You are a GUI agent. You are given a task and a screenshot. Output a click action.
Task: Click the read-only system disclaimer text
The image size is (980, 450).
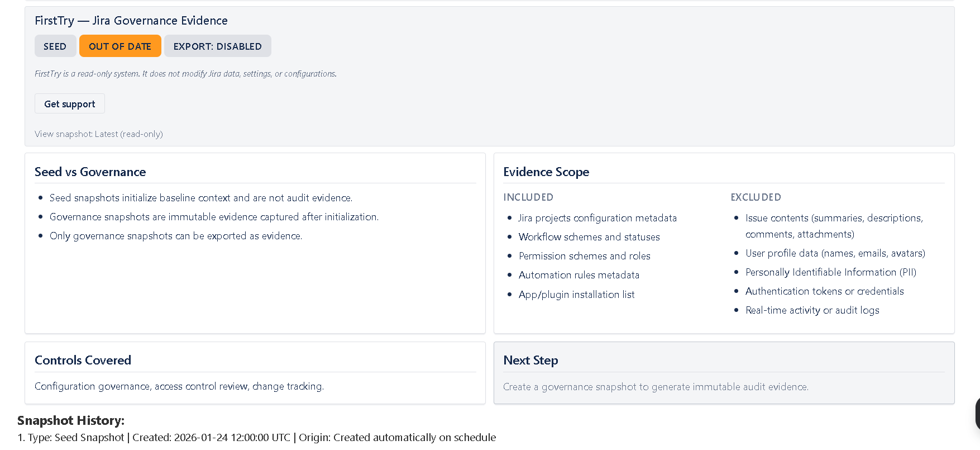click(x=185, y=73)
